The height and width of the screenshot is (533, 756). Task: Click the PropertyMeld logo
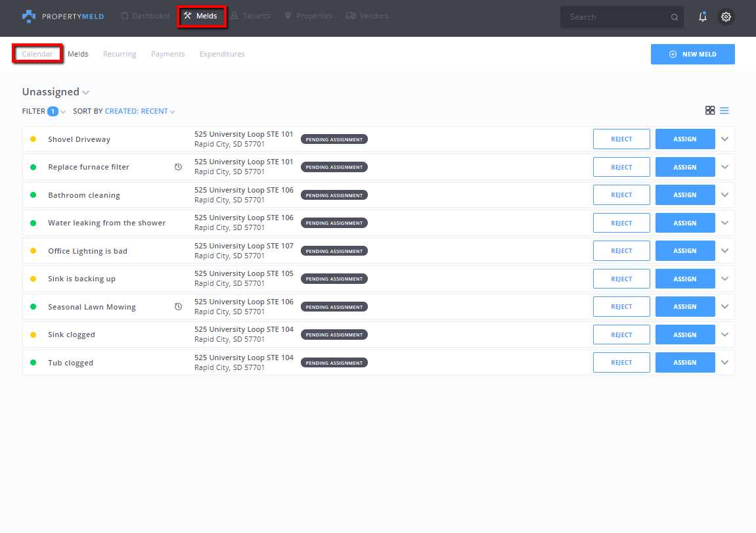point(62,16)
